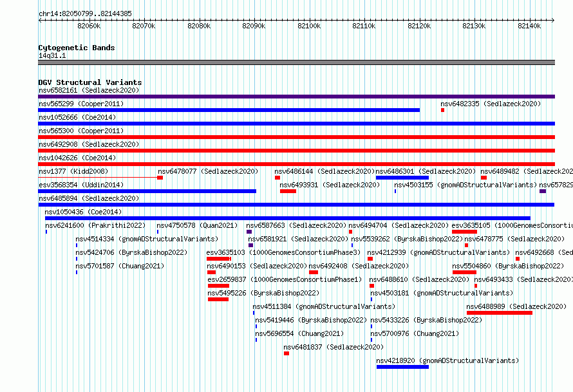The width and height of the screenshot is (573, 392).
Task: Open the nsv565300 (Cooper2011) label
Action: click(81, 131)
